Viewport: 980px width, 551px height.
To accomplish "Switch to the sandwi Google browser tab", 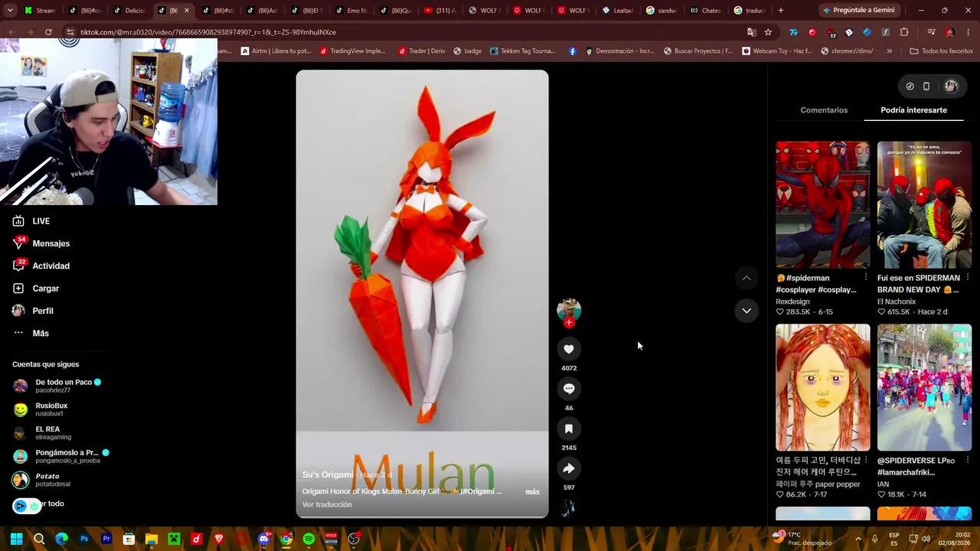I will point(662,11).
